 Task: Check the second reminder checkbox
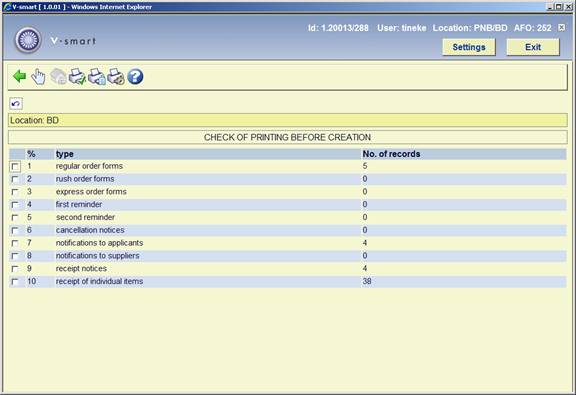(15, 218)
